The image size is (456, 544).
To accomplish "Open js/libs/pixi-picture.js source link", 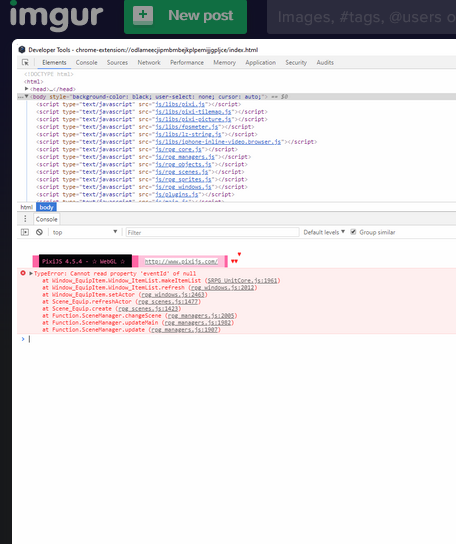I will click(193, 119).
